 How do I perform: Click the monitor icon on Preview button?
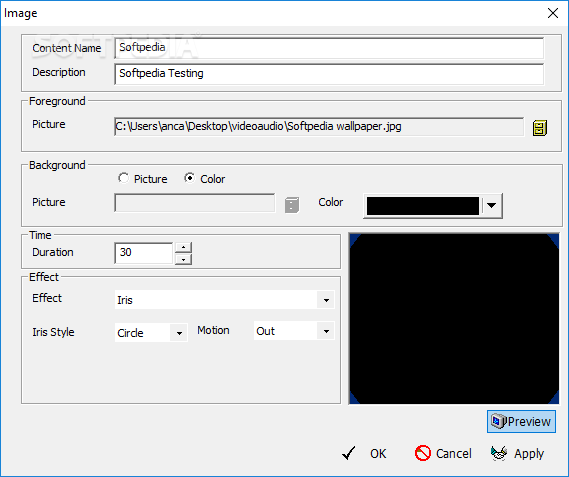pyautogui.click(x=498, y=421)
